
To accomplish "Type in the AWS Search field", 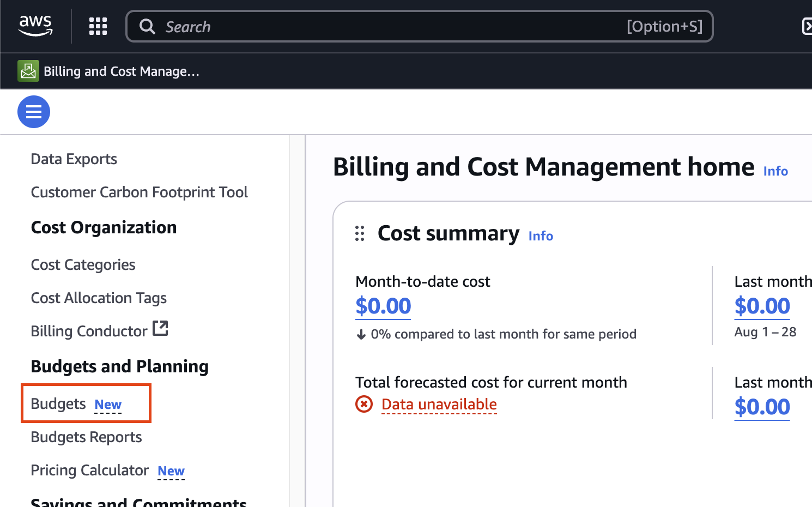I will pos(381,26).
